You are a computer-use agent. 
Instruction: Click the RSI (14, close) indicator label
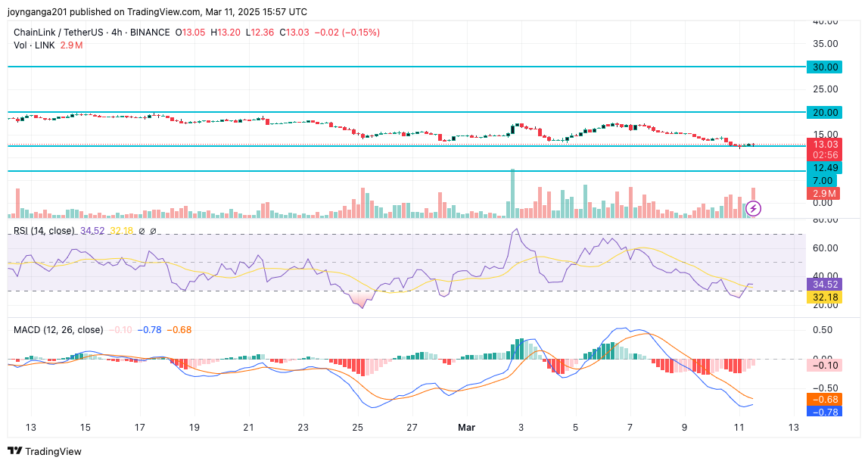tap(45, 230)
